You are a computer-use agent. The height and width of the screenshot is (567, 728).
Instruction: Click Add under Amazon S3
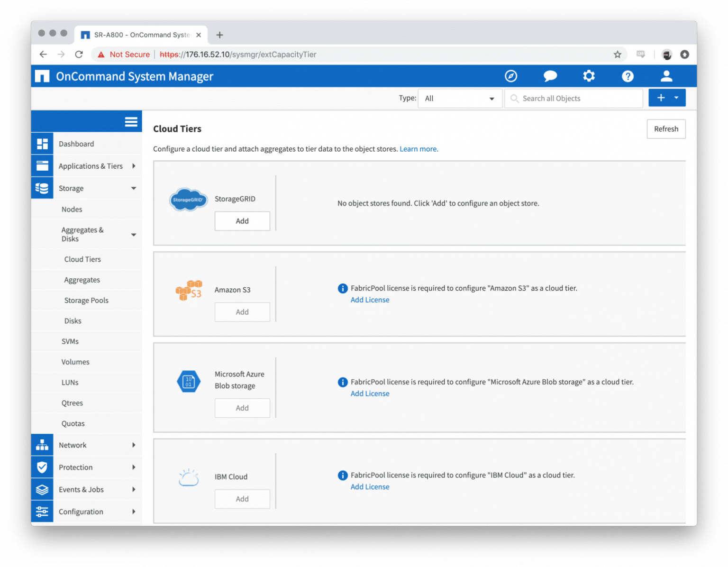click(242, 312)
